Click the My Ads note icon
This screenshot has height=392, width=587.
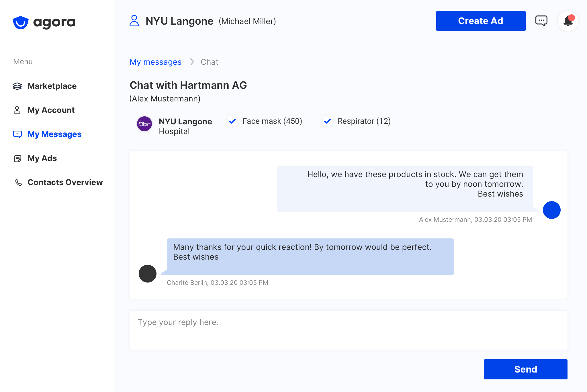click(x=17, y=158)
